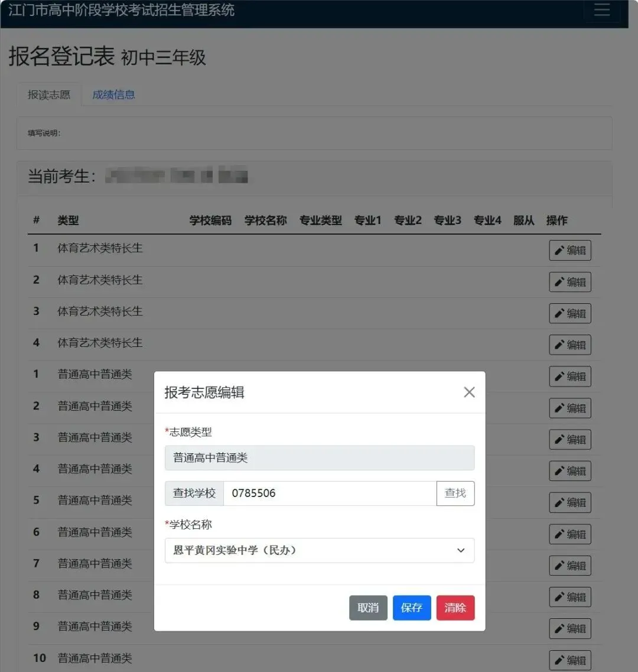
Task: Edit row 5 普通高中普通类
Action: pos(570,502)
